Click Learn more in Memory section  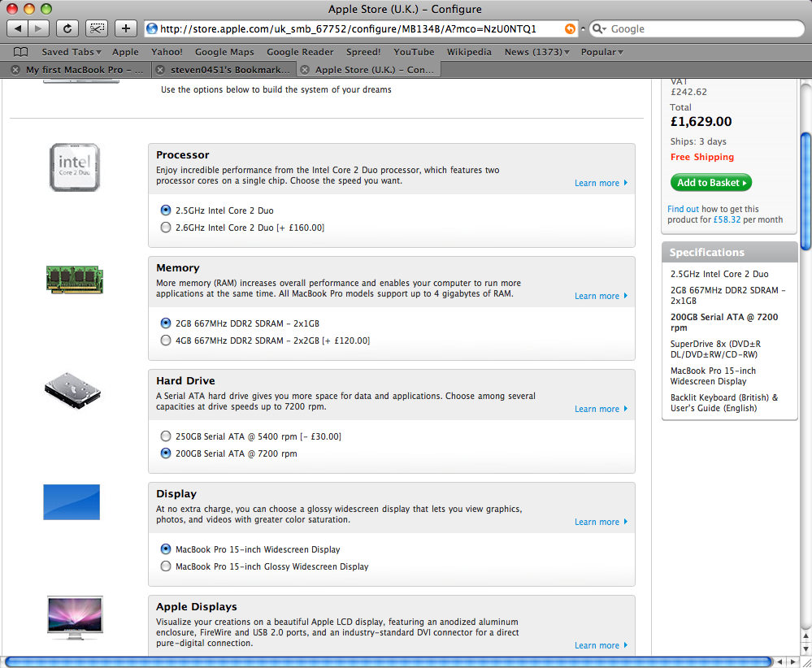point(601,296)
